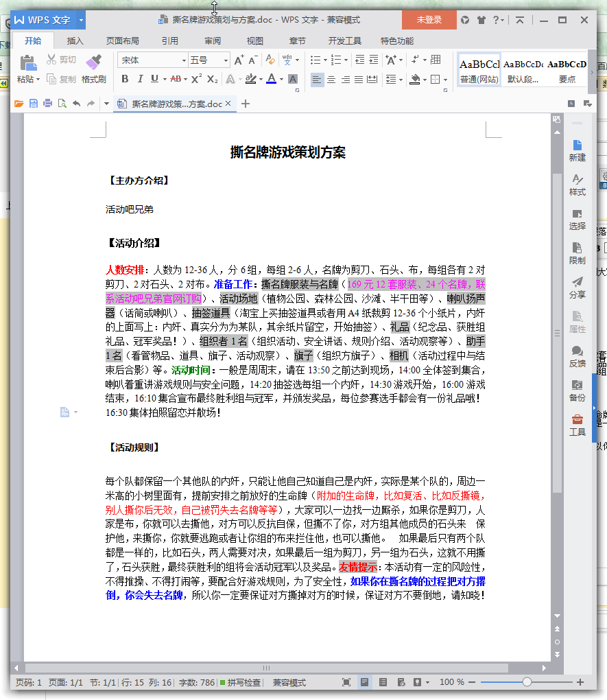Click the decrease font size icon

[252, 60]
